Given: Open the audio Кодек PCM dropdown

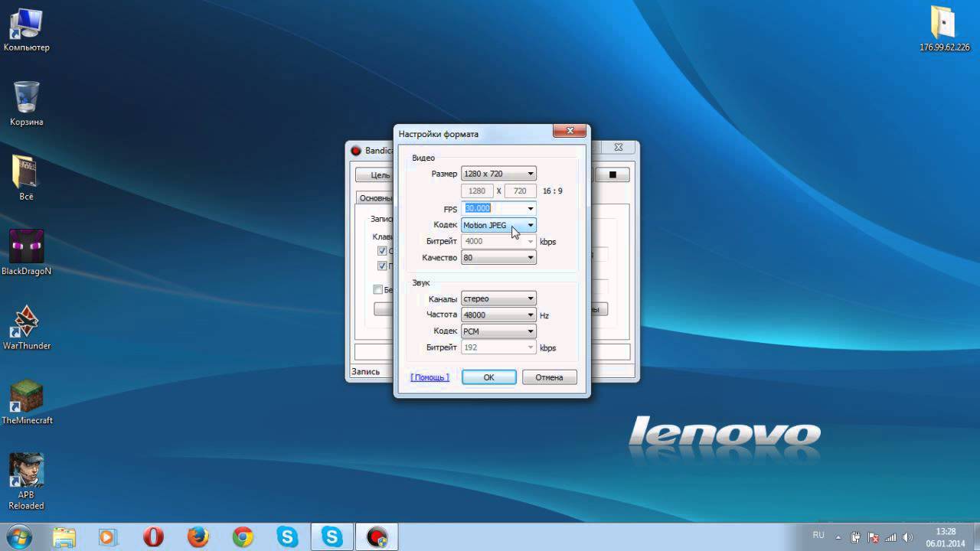Looking at the screenshot, I should (498, 331).
